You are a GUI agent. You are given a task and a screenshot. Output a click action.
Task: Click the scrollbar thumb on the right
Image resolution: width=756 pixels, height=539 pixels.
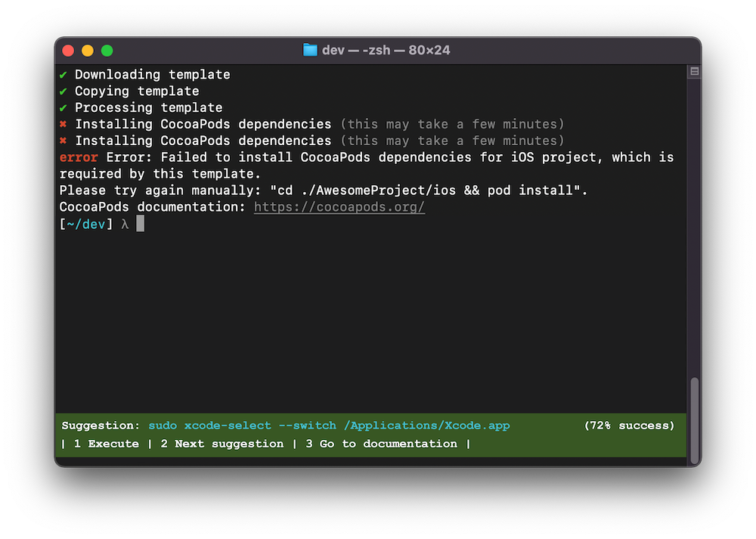694,420
